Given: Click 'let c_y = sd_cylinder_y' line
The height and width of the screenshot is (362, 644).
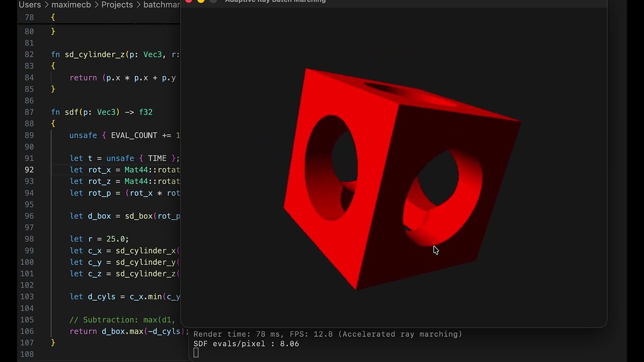Looking at the screenshot, I should [125, 262].
